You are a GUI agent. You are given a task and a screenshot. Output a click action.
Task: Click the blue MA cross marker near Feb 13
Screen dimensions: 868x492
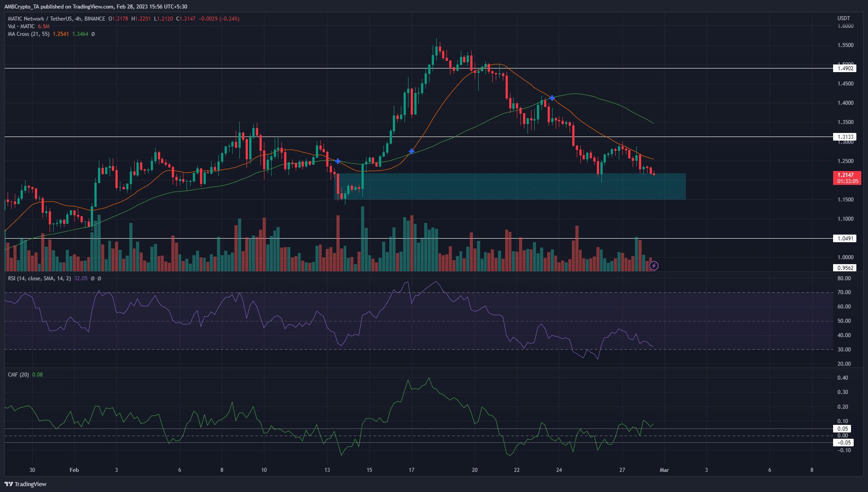click(x=338, y=161)
